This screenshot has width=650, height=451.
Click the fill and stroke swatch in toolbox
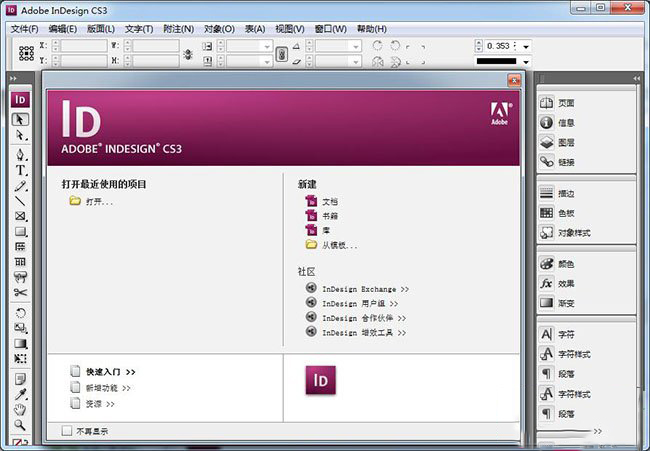(x=19, y=442)
